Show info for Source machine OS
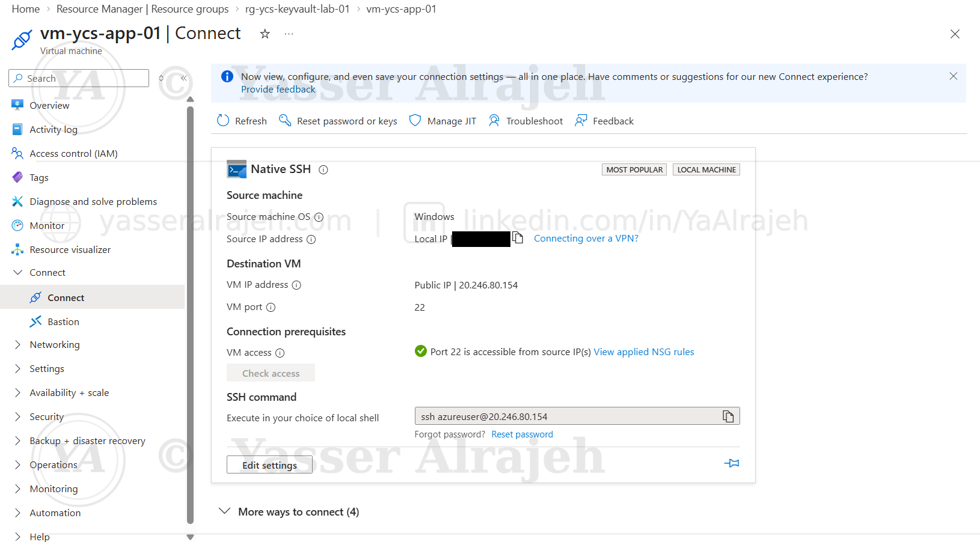 click(319, 218)
